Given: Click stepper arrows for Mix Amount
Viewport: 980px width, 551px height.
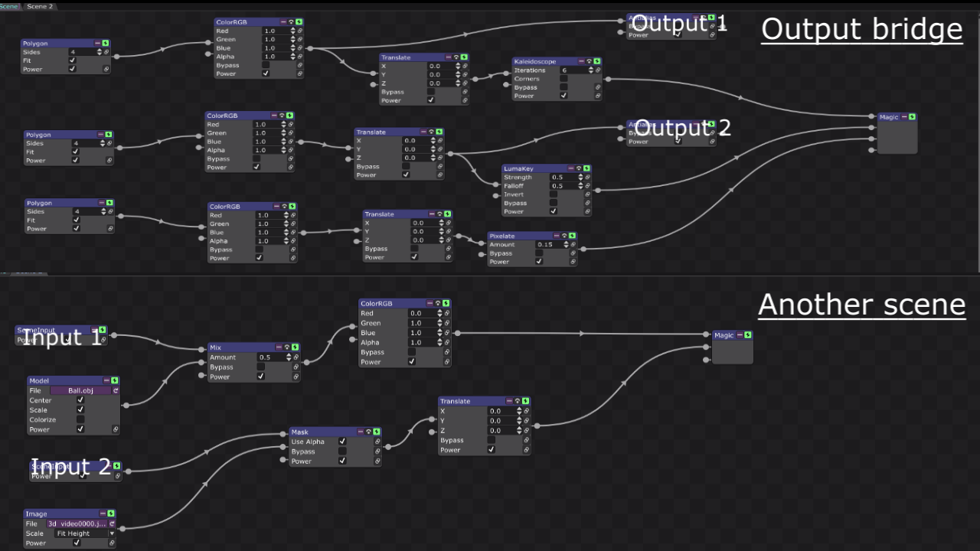Looking at the screenshot, I should (289, 357).
